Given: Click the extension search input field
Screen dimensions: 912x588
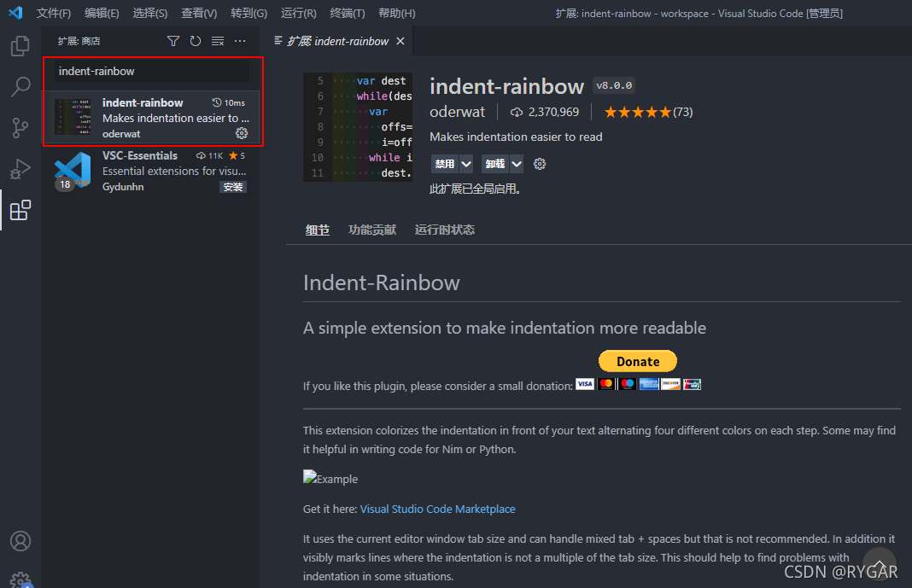Looking at the screenshot, I should point(152,71).
